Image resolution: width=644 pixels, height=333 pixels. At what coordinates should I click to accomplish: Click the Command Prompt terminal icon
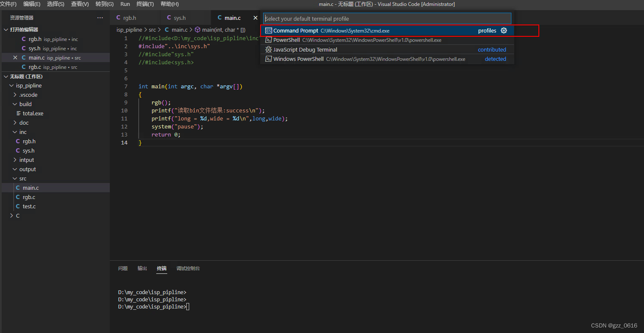pos(269,30)
